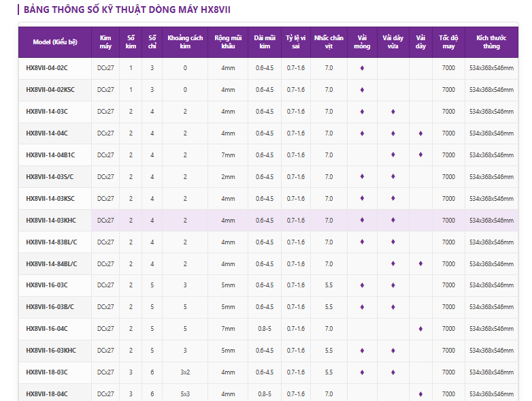This screenshot has height=401, width=532.
Task: Click the page title BẢNG THÔNG SỐ KỸ THUẬT DÒNG MÁY HX8VII
Action: tap(127, 10)
